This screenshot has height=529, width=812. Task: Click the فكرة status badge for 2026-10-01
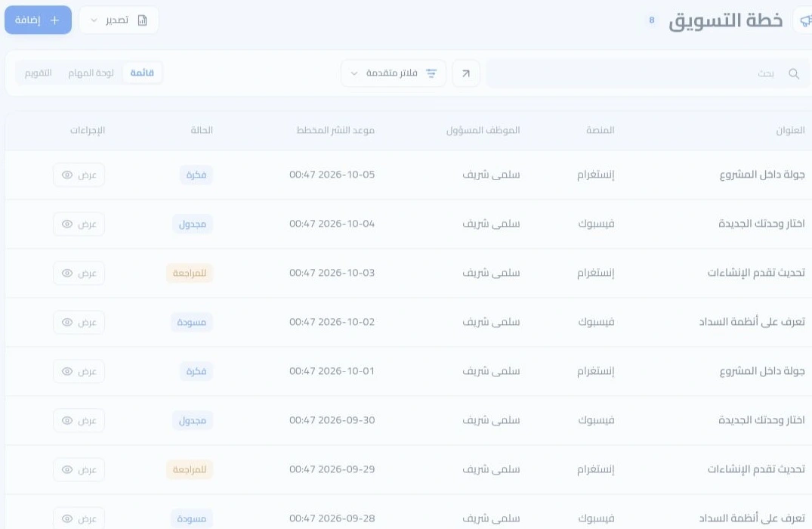[196, 372]
